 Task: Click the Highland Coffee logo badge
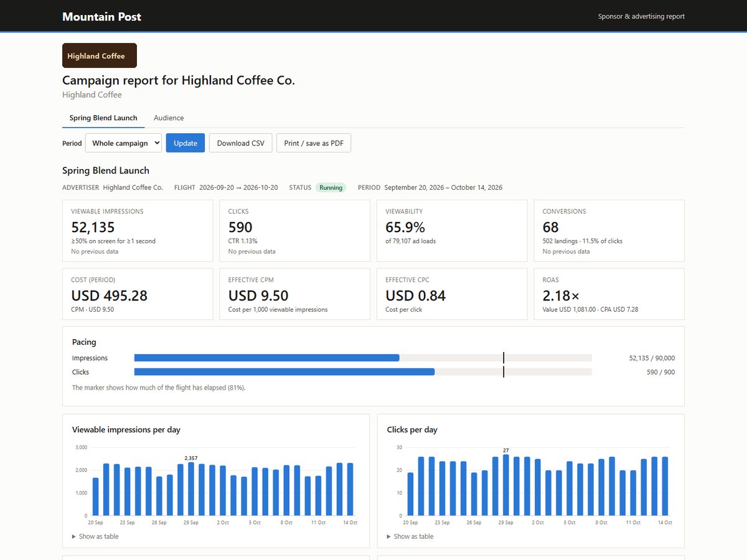tap(100, 55)
